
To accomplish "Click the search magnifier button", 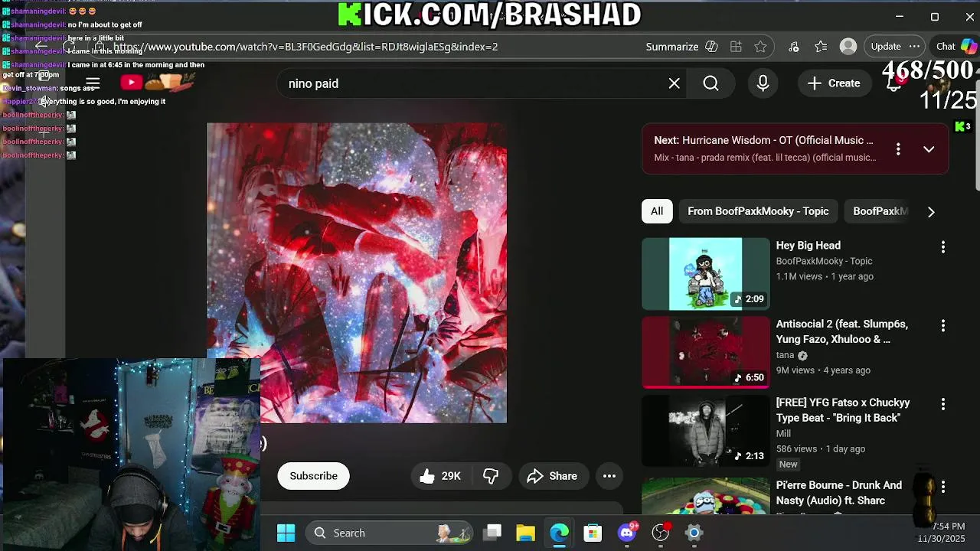I will pos(710,83).
